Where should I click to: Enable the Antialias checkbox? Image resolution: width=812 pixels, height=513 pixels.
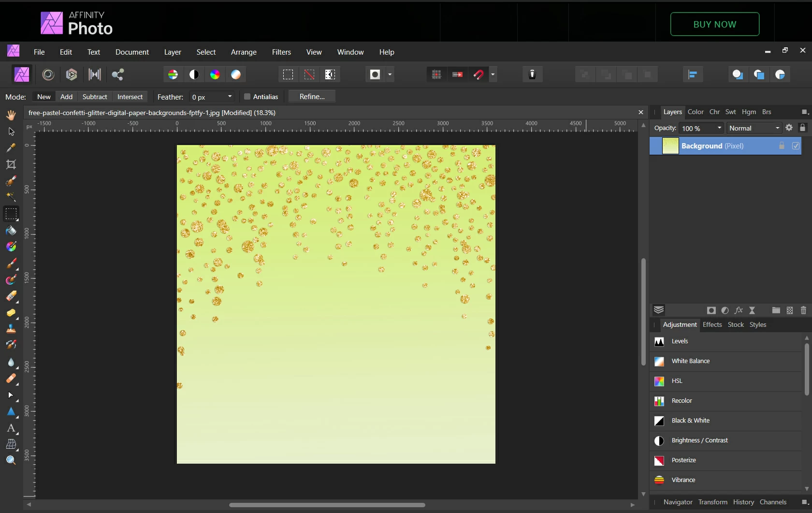[247, 97]
